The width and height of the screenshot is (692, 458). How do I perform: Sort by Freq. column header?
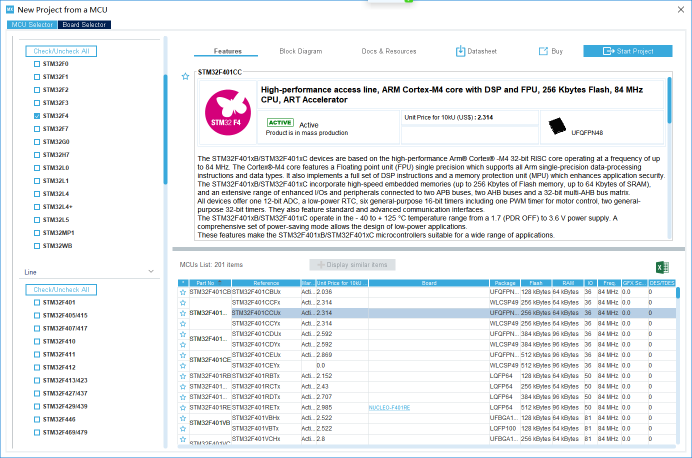(609, 283)
